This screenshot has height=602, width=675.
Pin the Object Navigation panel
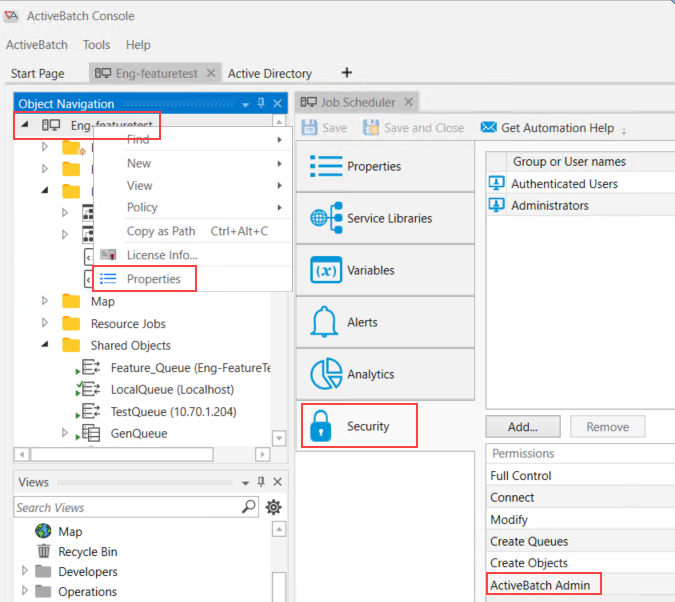(x=262, y=104)
